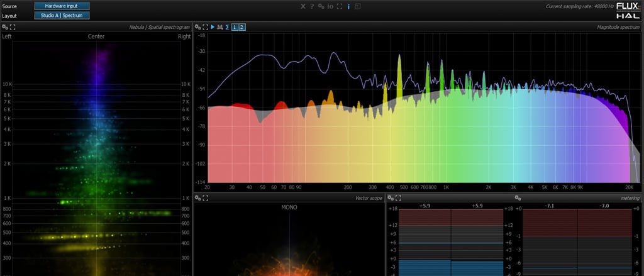644x276 pixels.
Task: Open the Studio A | Spectrum layout selector
Action: (x=62, y=16)
